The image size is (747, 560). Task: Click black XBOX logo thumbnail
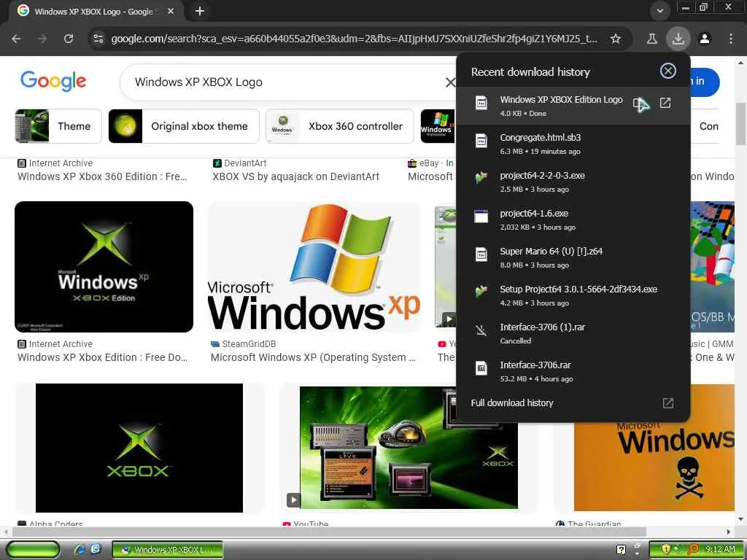pyautogui.click(x=139, y=448)
